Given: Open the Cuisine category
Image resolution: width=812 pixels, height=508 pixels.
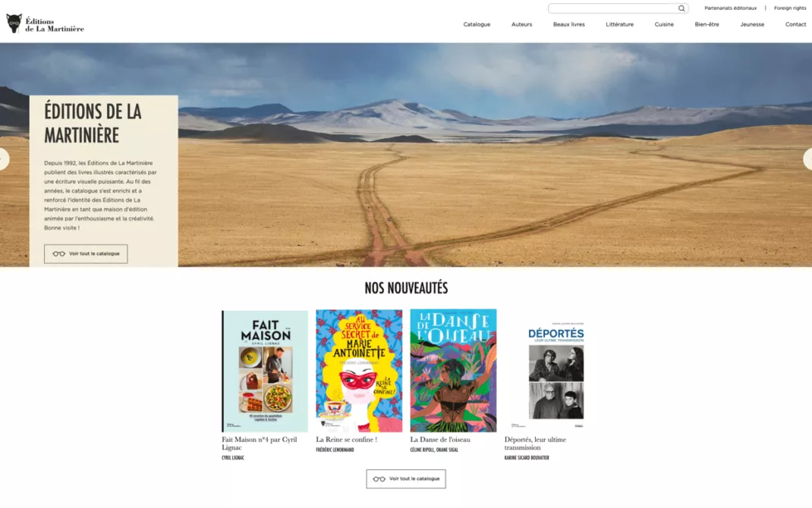Looking at the screenshot, I should (x=664, y=24).
